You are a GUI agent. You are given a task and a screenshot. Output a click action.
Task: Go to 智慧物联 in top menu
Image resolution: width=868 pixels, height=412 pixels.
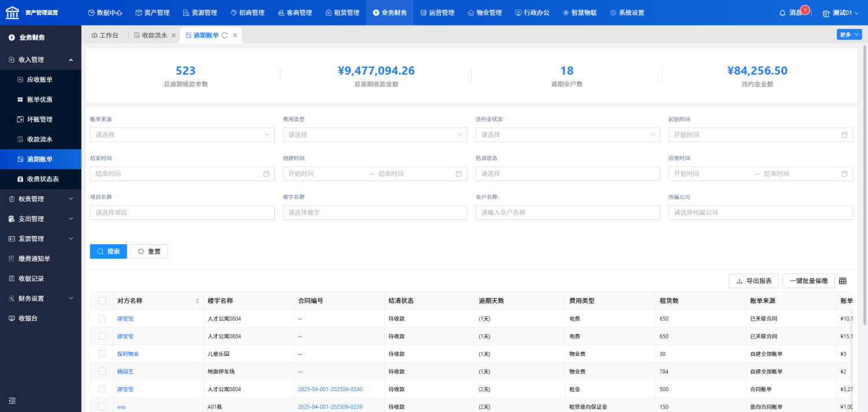click(x=579, y=13)
